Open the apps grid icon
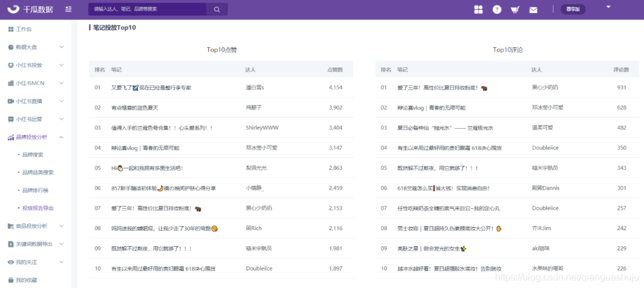Viewport: 644px width, 288px height. (478, 10)
